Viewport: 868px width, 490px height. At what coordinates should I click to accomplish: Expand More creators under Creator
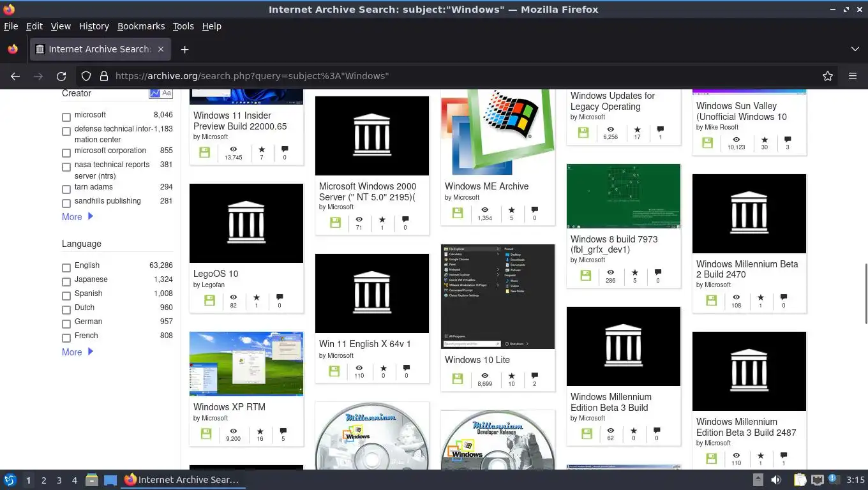coord(77,217)
